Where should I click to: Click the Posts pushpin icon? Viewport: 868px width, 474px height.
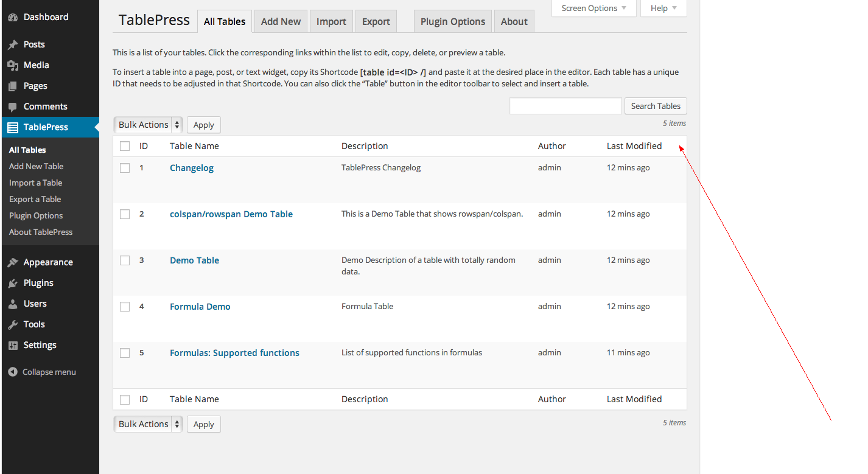(x=13, y=44)
